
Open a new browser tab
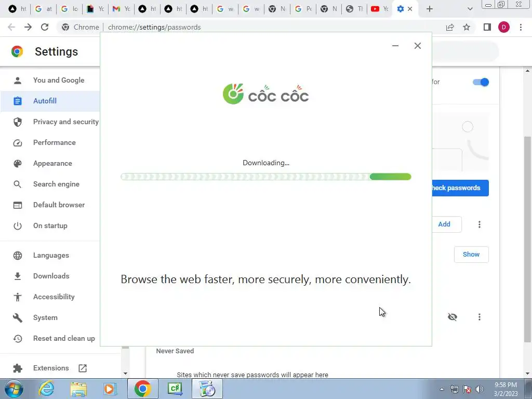(x=430, y=9)
